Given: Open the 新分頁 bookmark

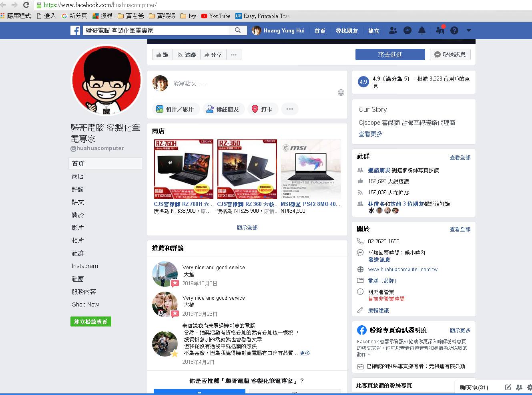Looking at the screenshot, I should [74, 16].
